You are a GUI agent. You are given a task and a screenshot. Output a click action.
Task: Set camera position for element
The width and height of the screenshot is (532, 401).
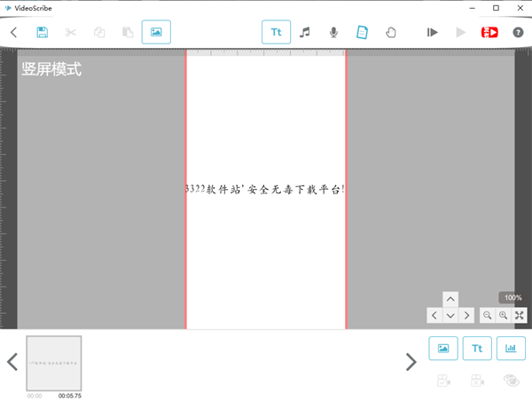point(443,381)
